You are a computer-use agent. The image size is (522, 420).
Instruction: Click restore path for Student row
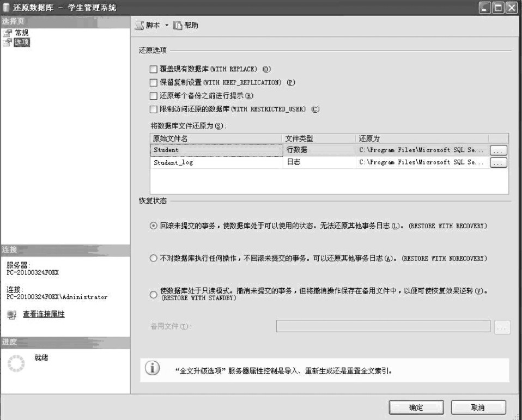point(422,150)
